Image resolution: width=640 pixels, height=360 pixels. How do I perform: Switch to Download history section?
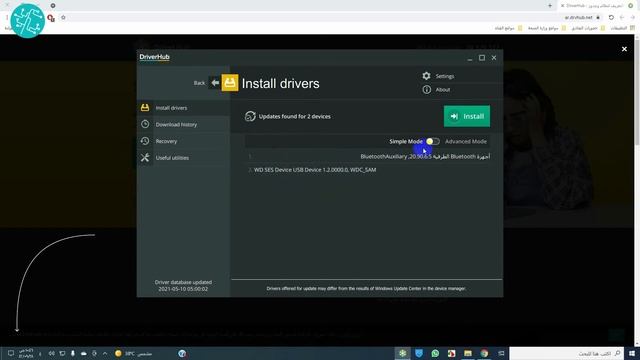[x=176, y=124]
